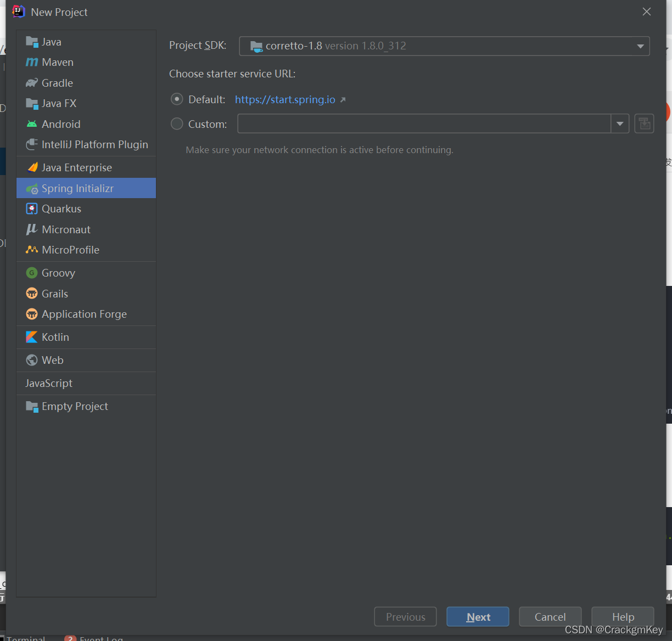Click the Application Forge icon
672x641 pixels.
[32, 314]
